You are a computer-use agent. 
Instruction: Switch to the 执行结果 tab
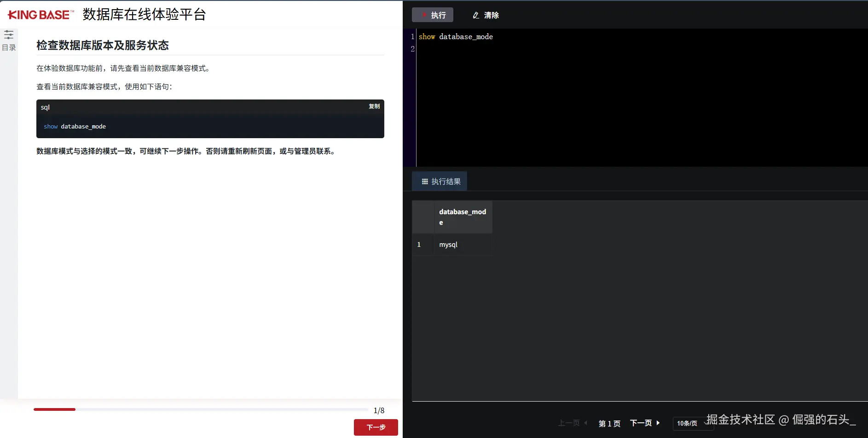point(440,181)
